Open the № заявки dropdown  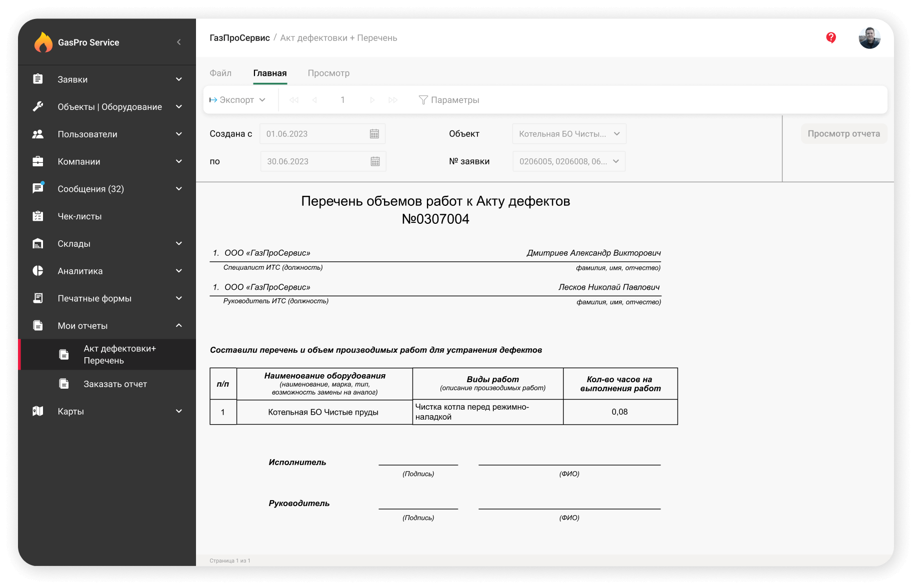click(x=568, y=161)
